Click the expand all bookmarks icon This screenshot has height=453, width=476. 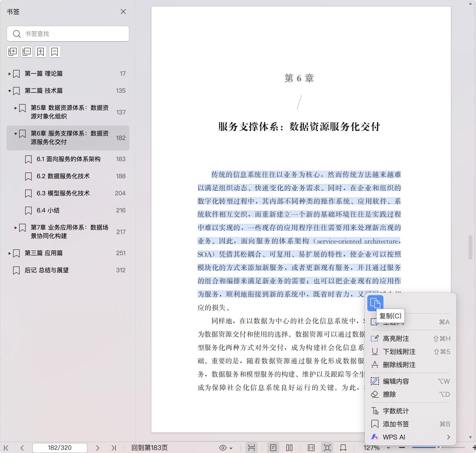click(x=13, y=52)
